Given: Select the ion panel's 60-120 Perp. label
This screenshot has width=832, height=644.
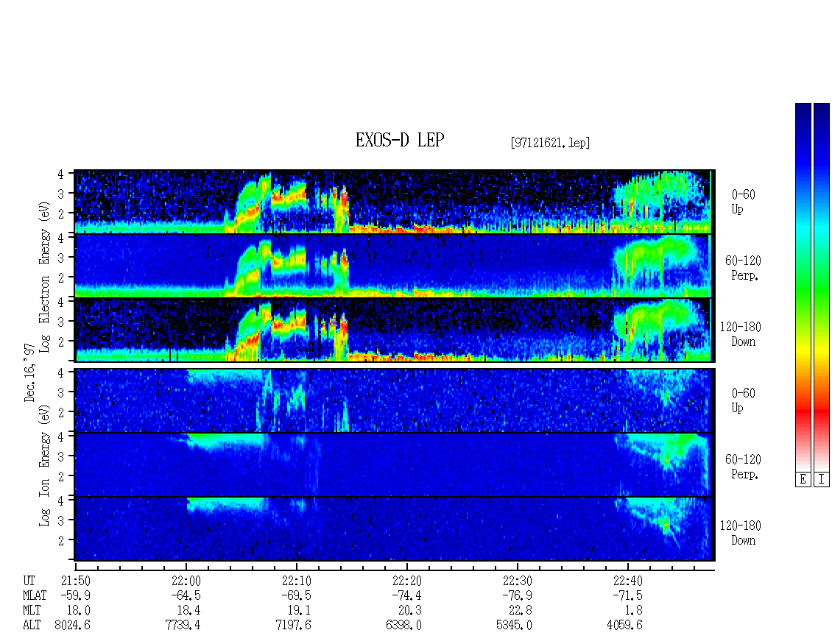Looking at the screenshot, I should pyautogui.click(x=743, y=467).
